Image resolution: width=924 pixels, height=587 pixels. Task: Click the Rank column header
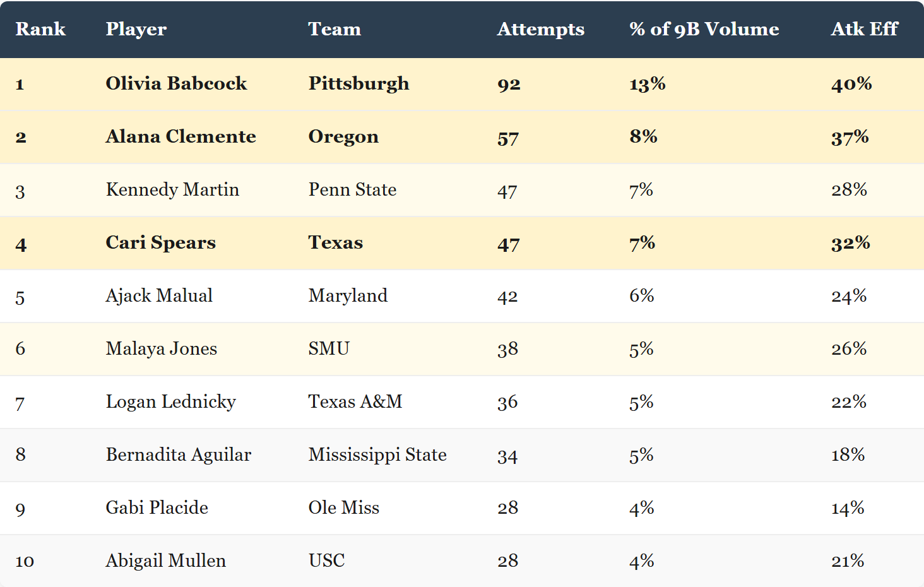[x=40, y=29]
